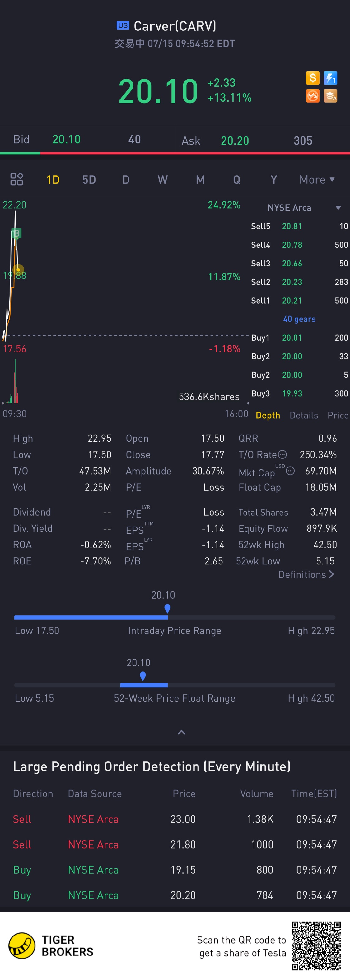Image resolution: width=350 pixels, height=980 pixels.
Task: Tap the B marker on the chart
Action: 16,233
